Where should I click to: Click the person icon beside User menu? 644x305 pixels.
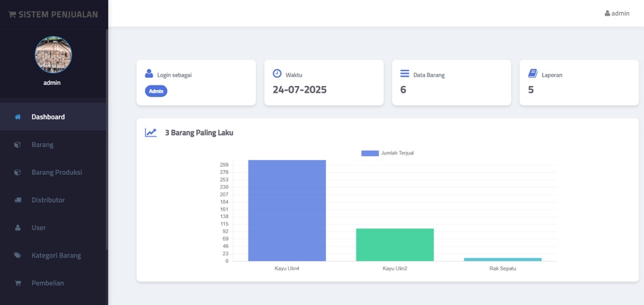click(17, 228)
